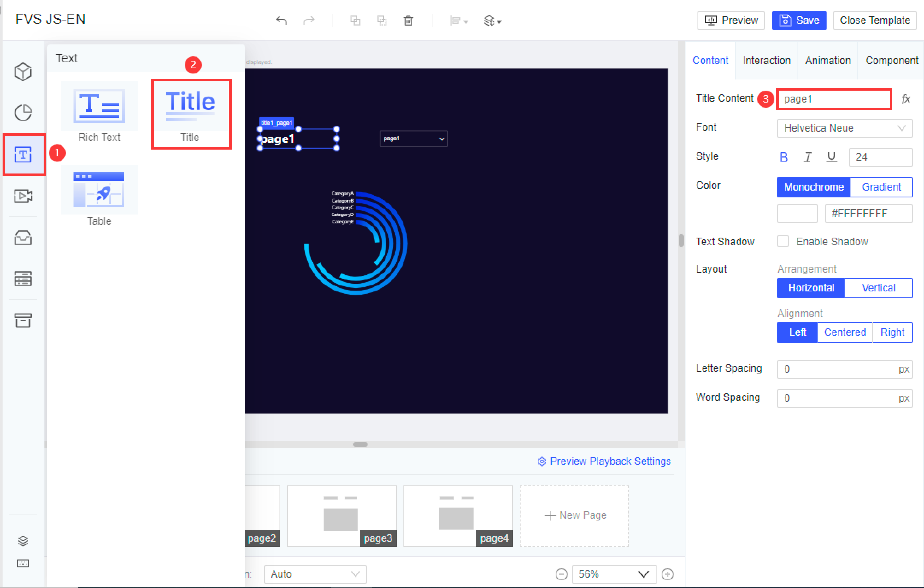
Task: Open the 56% zoom level dropdown
Action: (614, 574)
